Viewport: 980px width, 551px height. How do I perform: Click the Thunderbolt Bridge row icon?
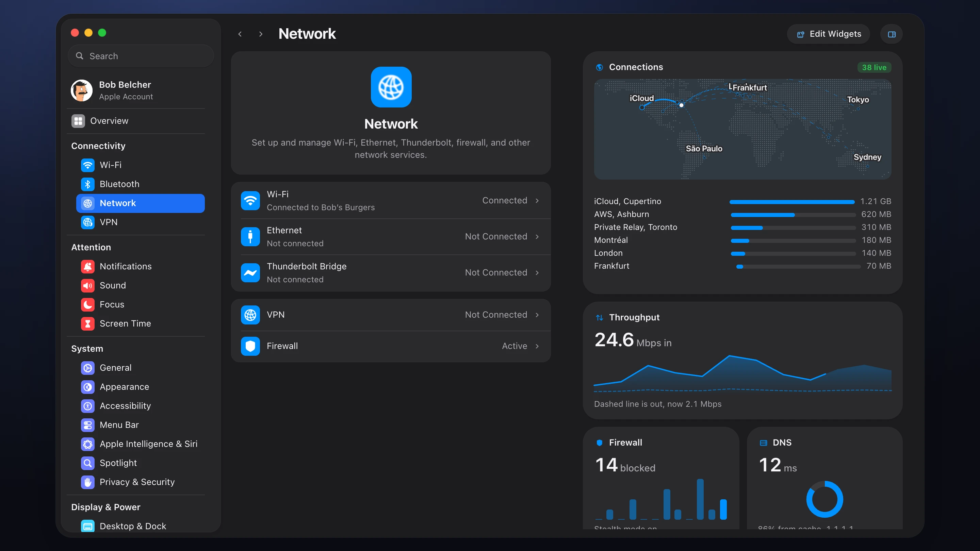[250, 273]
